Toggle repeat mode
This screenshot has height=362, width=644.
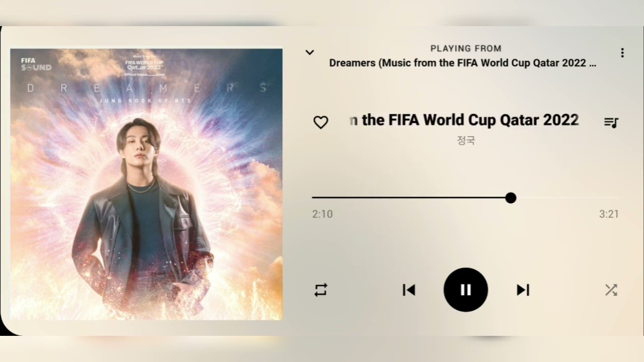pos(320,290)
